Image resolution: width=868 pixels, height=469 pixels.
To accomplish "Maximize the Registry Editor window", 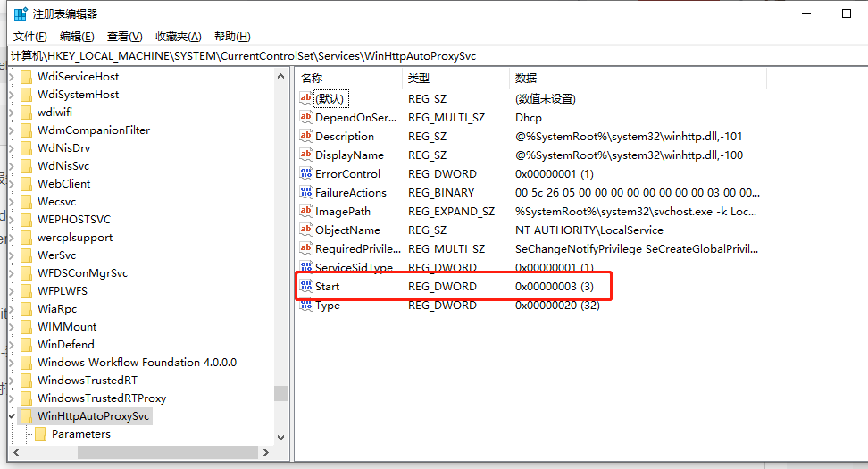I will (846, 13).
